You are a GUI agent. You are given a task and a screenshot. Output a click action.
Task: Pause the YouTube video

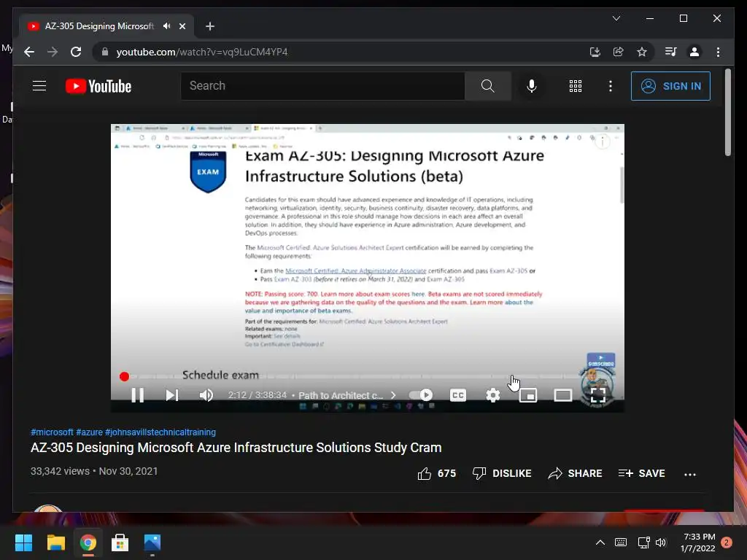[137, 395]
